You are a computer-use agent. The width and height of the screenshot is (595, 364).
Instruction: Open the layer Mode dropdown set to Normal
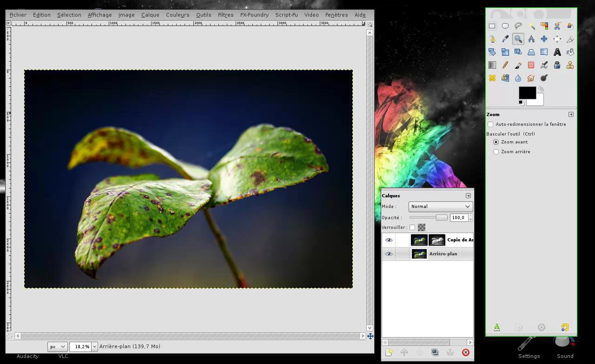point(440,207)
